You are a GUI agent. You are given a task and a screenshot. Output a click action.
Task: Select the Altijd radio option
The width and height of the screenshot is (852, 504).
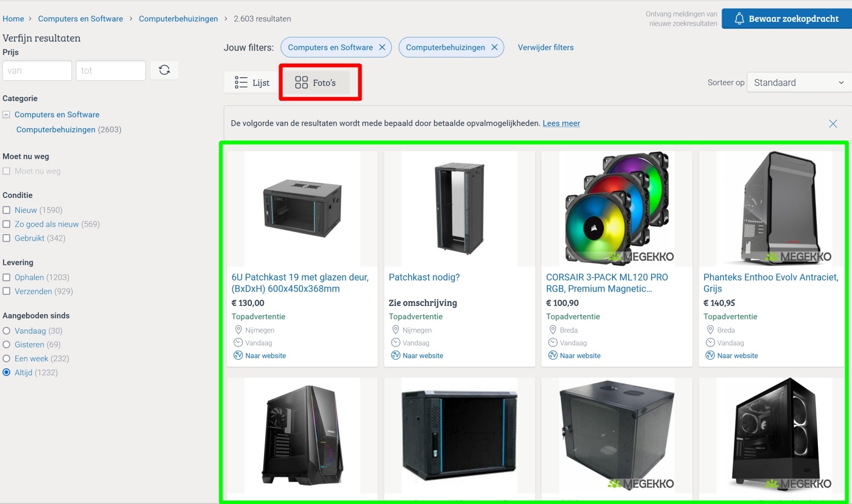click(6, 373)
